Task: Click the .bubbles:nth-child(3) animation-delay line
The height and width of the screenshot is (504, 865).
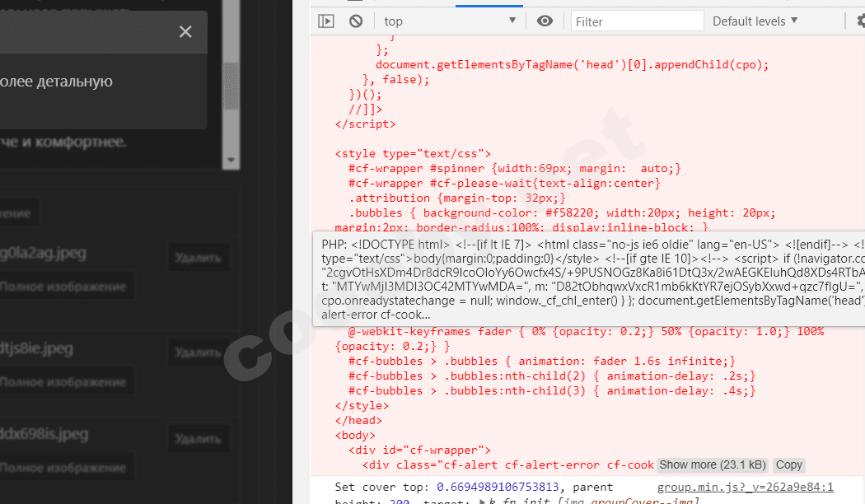Action: pos(552,391)
